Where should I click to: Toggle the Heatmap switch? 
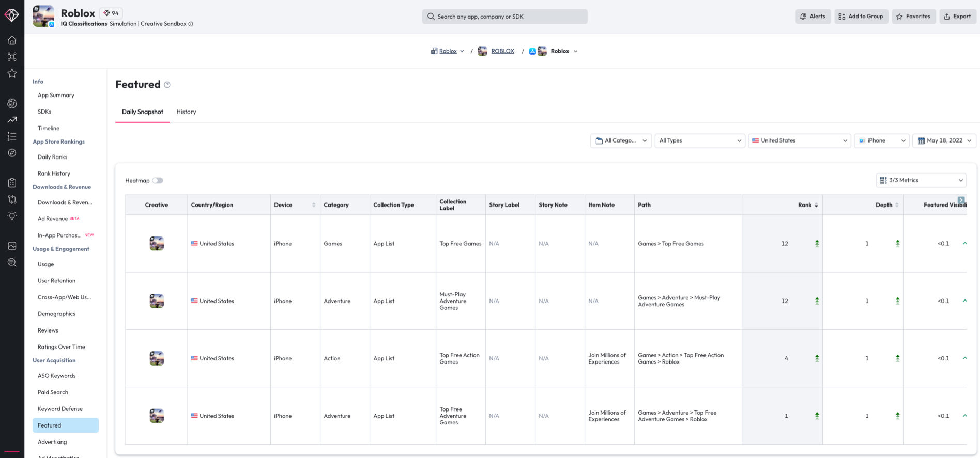[158, 180]
